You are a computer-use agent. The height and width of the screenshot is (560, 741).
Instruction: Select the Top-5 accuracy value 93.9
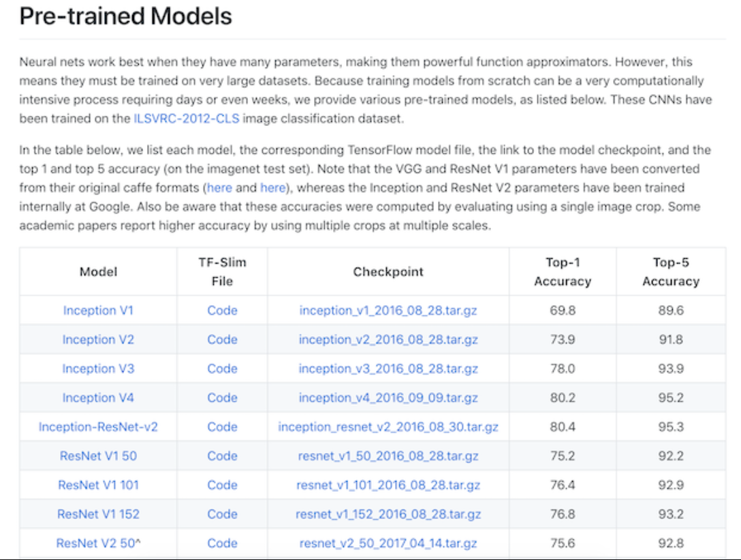click(671, 369)
